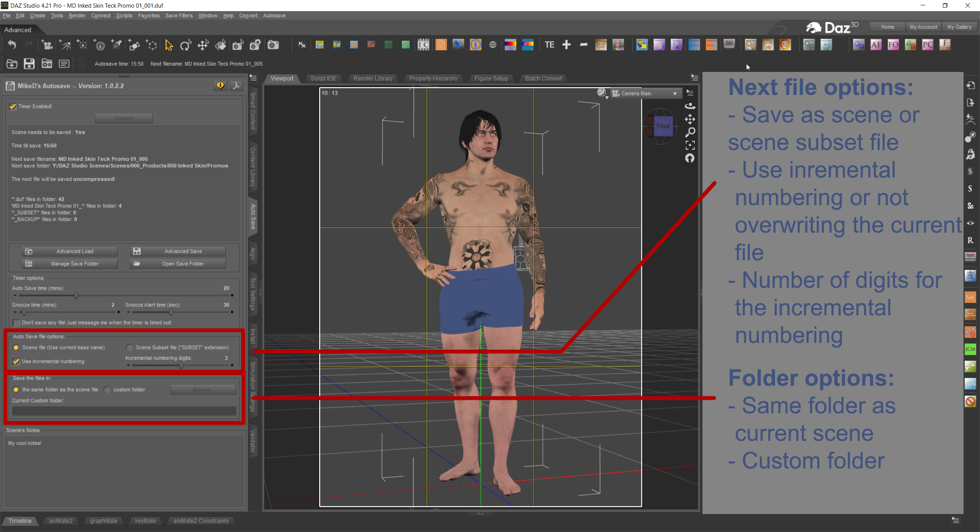Select the Scene file radio option
This screenshot has height=532, width=980.
pos(16,348)
